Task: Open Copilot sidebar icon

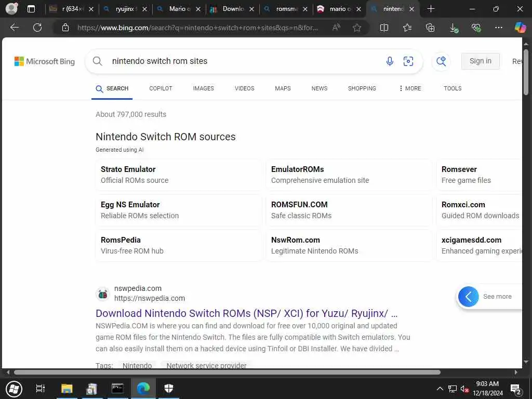Action: click(x=520, y=27)
